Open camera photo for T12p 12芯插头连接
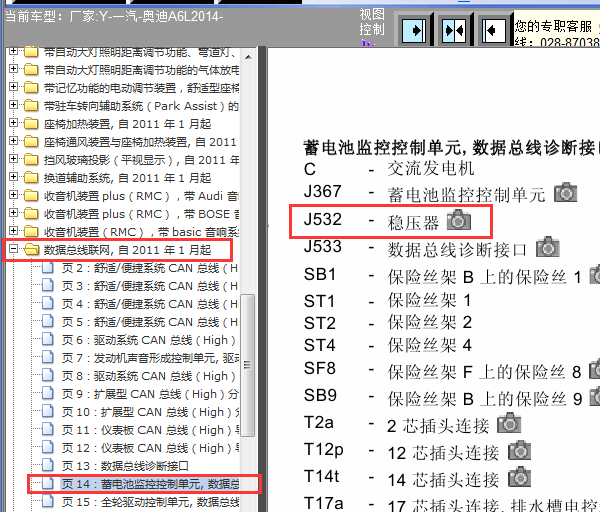This screenshot has width=600, height=512. [x=519, y=450]
